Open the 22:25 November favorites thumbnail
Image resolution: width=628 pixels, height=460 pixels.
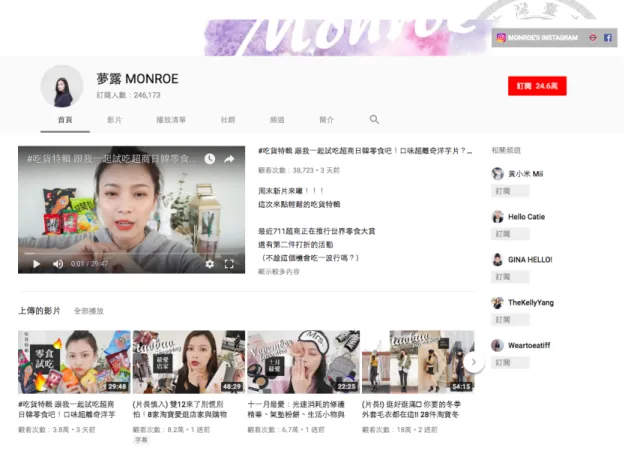[x=304, y=362]
